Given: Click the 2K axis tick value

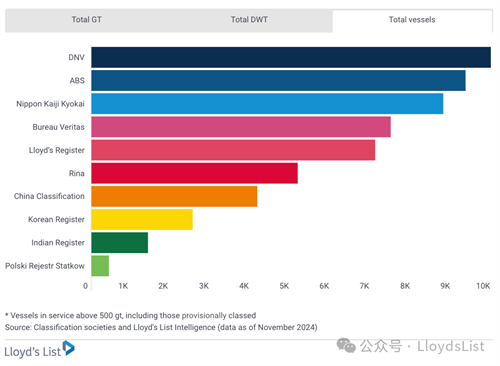Looking at the screenshot, I should [163, 286].
